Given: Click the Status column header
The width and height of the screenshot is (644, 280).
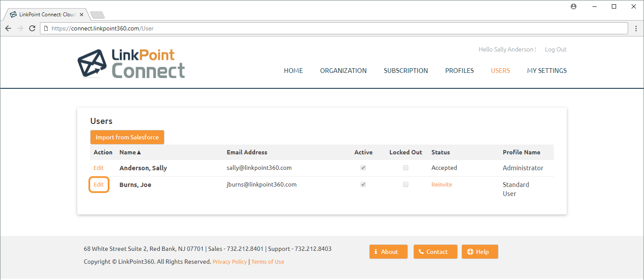Looking at the screenshot, I should click(x=440, y=152).
